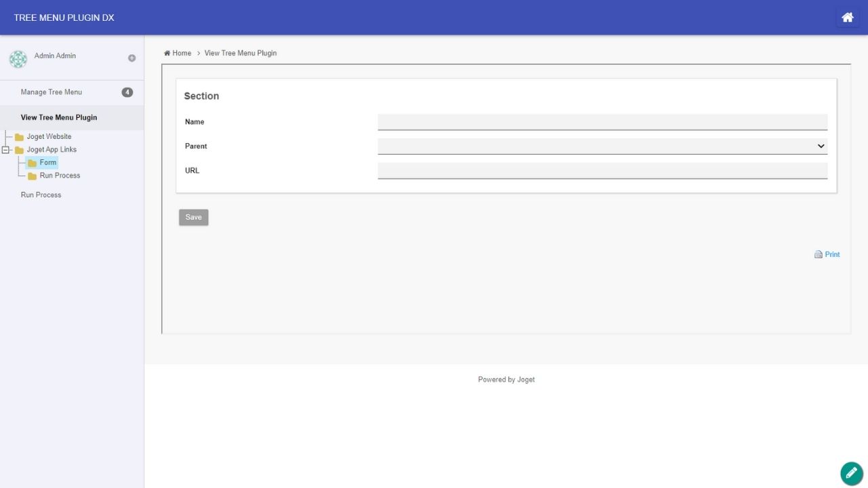Select the Form tree item
The width and height of the screenshot is (868, 488).
[47, 163]
